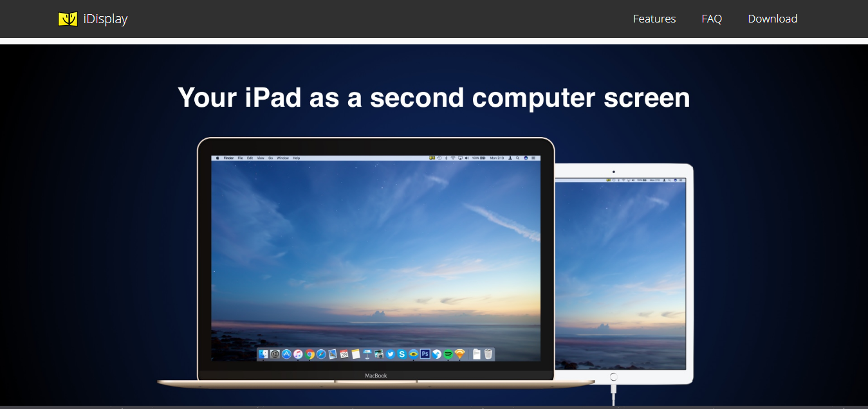This screenshot has height=409, width=868.
Task: Open Google Chrome in the dock
Action: point(310,354)
